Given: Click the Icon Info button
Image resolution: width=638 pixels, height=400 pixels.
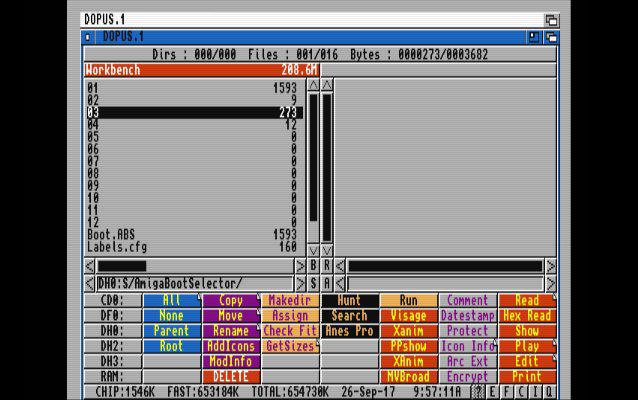Looking at the screenshot, I should pos(468,346).
